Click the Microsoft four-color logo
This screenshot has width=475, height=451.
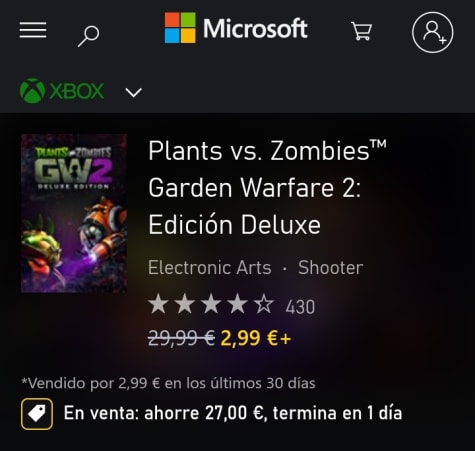click(x=180, y=28)
